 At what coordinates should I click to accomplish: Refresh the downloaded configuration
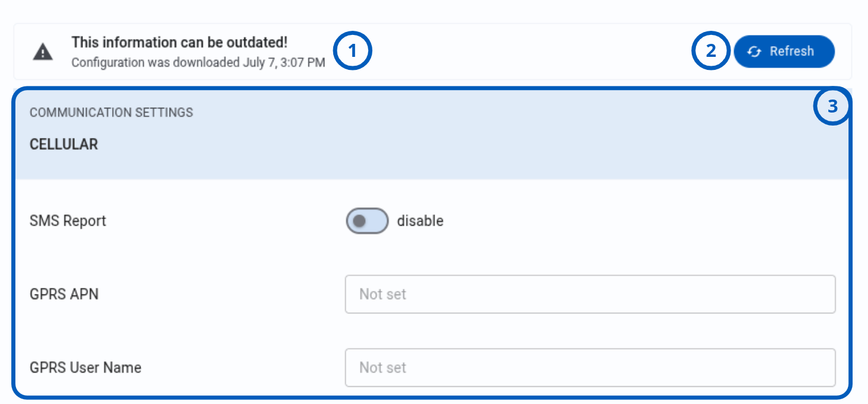coord(784,52)
